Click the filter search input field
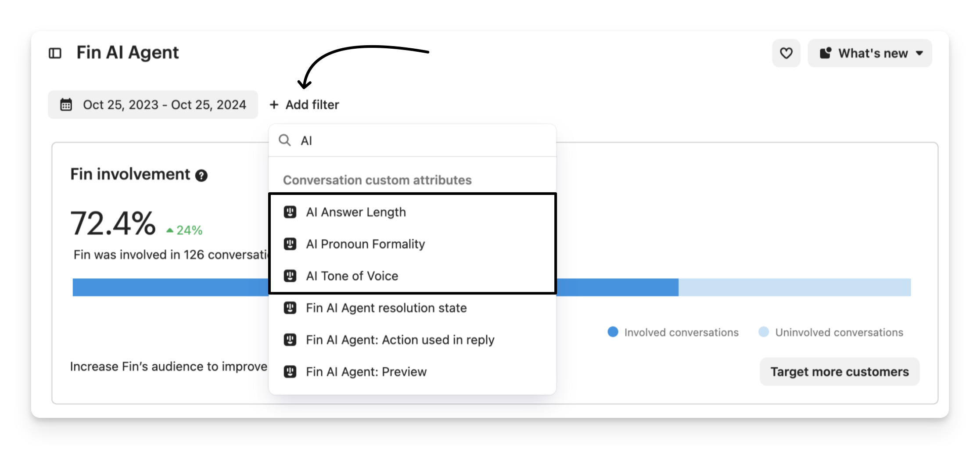 421,140
